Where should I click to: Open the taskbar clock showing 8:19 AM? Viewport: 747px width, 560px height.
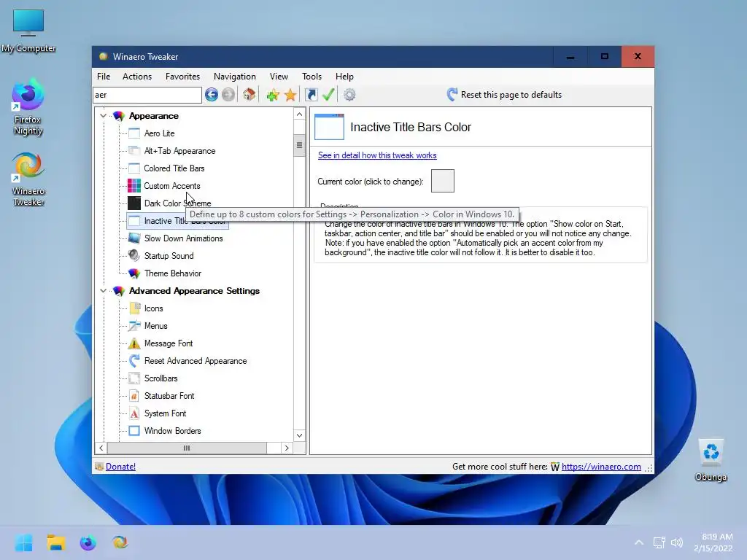coord(713,542)
